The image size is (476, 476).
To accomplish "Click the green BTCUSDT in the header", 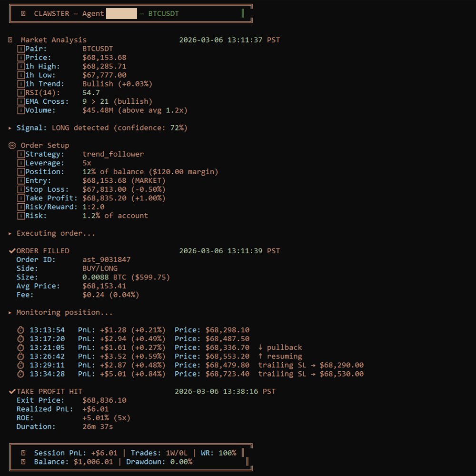I will coord(163,14).
